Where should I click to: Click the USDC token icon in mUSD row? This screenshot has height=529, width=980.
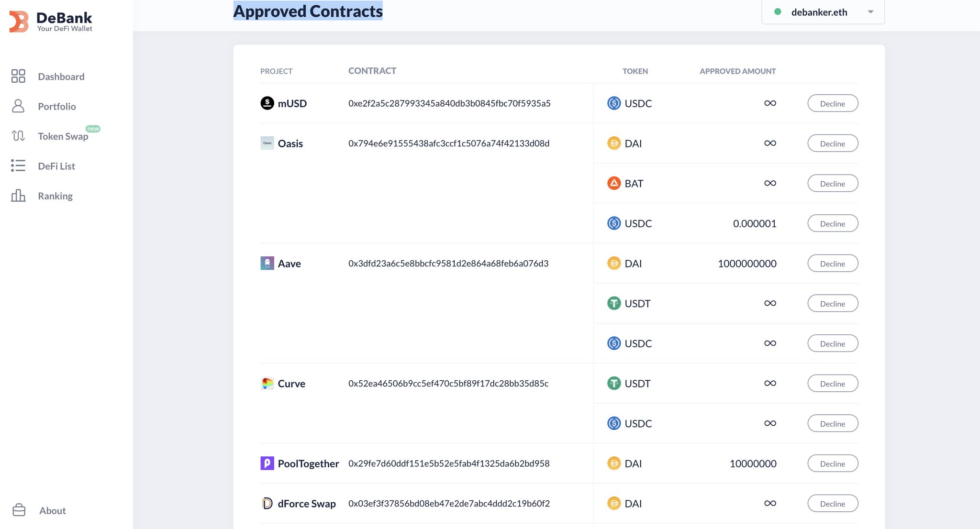[613, 103]
